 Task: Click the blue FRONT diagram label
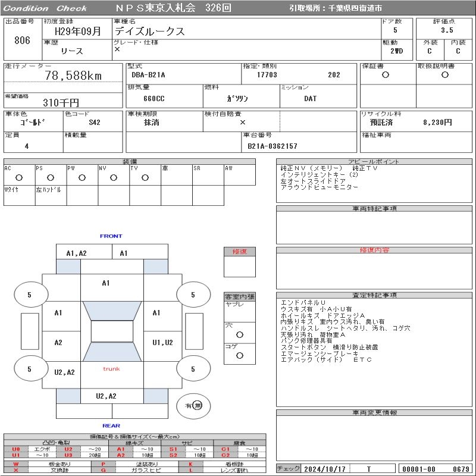tap(111, 236)
